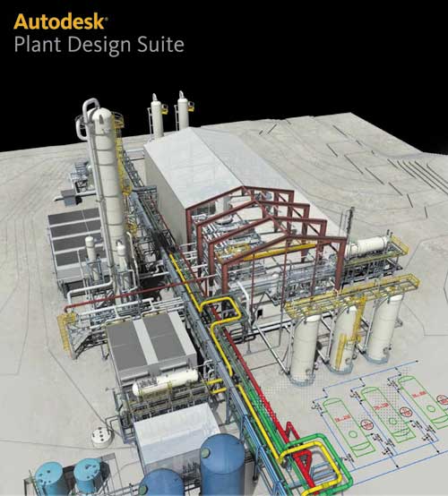The height and width of the screenshot is (496, 448).
Task: Select the twin white stacks behind warehouse
Action: coord(170,113)
